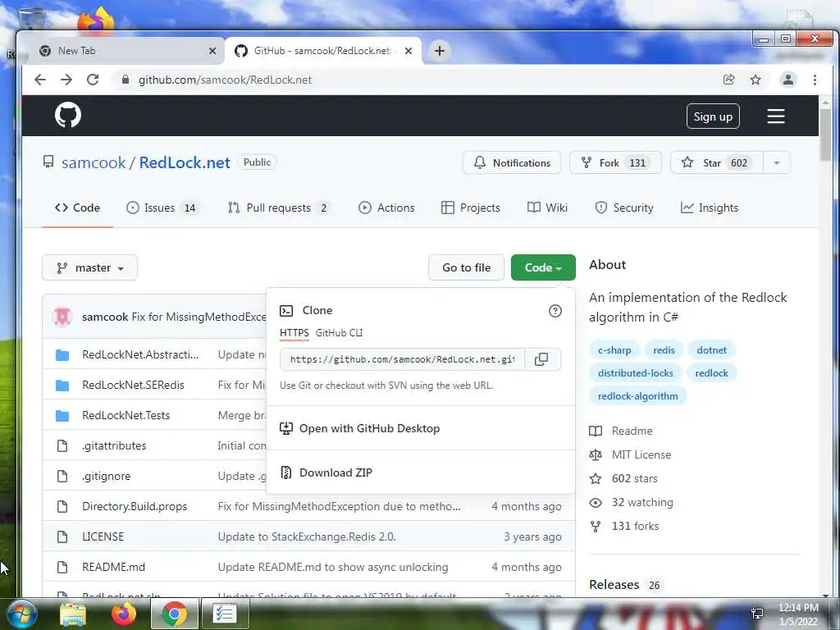Switch to the Wiki tab
840x630 pixels.
tap(547, 208)
